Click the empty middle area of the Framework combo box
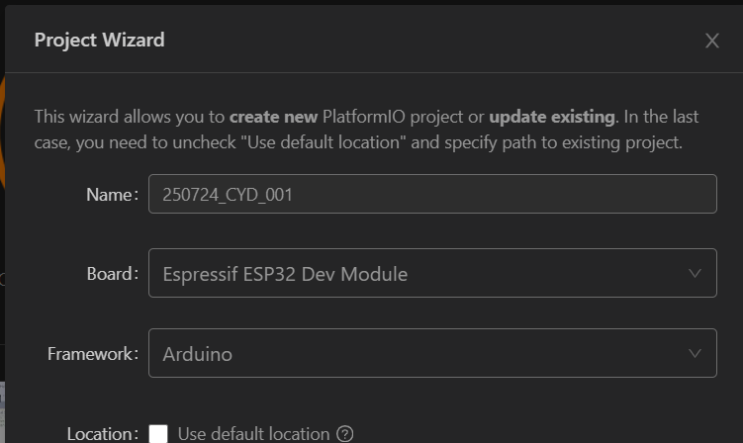 (450, 353)
